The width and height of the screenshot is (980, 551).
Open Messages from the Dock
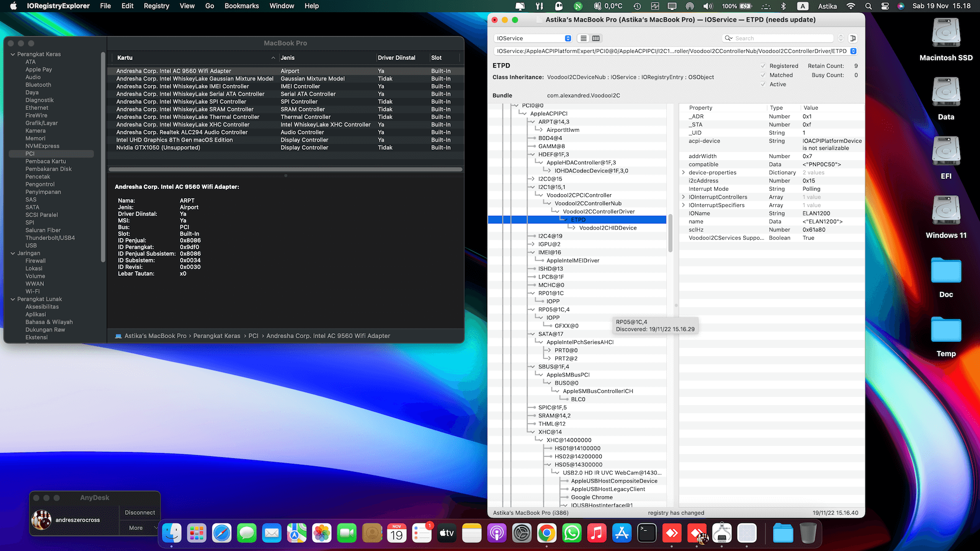(x=247, y=534)
